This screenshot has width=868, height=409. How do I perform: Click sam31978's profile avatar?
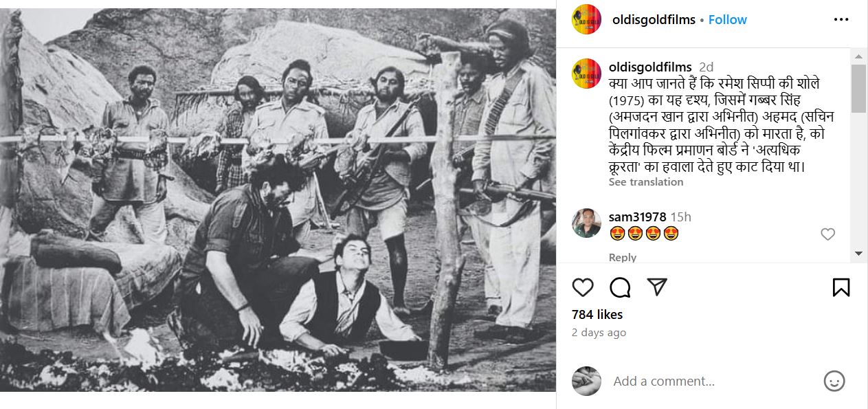point(587,223)
